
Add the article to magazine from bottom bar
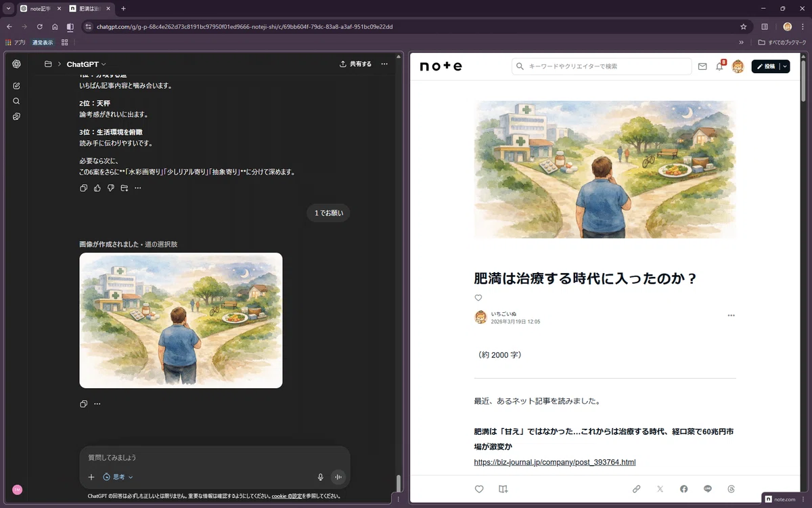(x=503, y=489)
